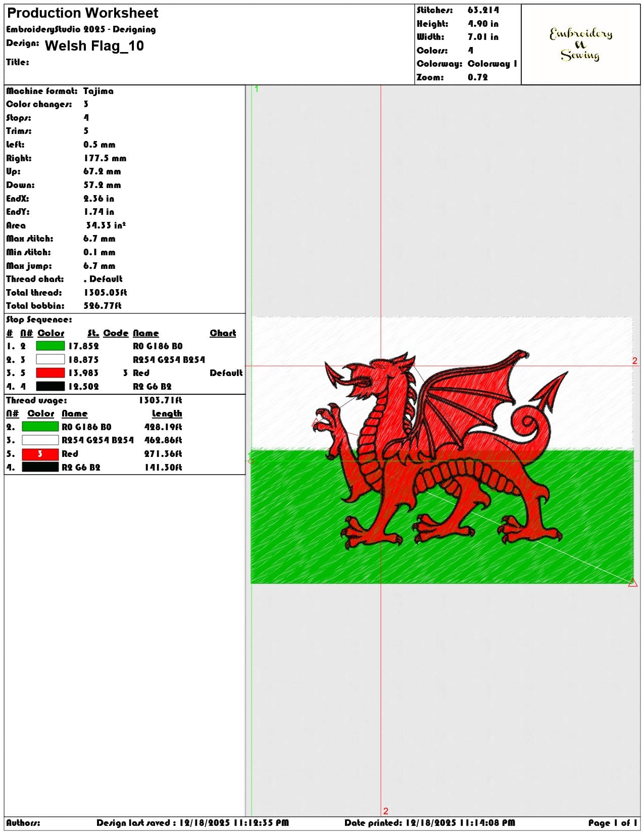
Task: Select the Thread chart value '. Default'
Action: [x=103, y=279]
